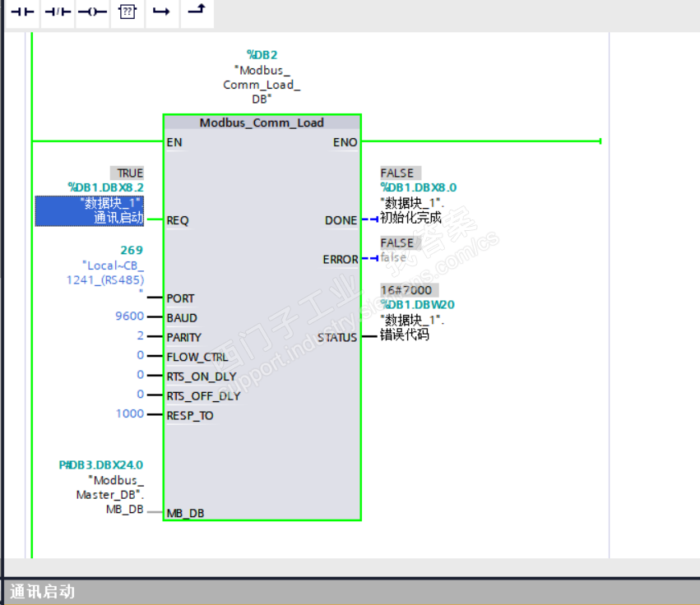Click the %DB1.DBX8.0 address at DONE
The height and width of the screenshot is (605, 700).
419,187
